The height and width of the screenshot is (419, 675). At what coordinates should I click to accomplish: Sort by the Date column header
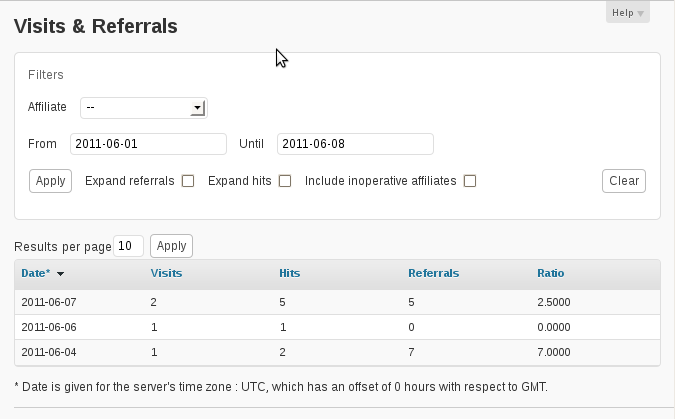pos(36,273)
